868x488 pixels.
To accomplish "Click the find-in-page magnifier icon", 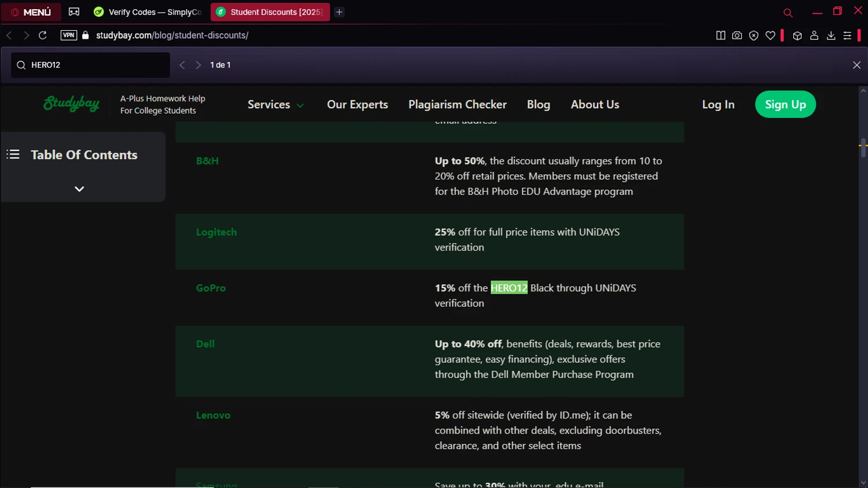I will point(21,65).
